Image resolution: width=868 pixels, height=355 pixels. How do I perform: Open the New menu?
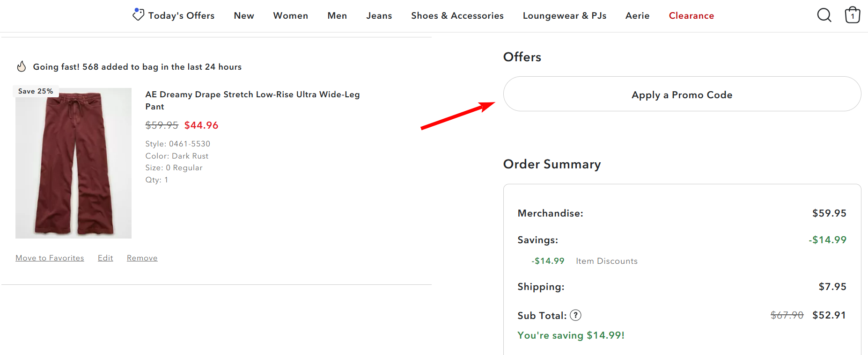[244, 16]
